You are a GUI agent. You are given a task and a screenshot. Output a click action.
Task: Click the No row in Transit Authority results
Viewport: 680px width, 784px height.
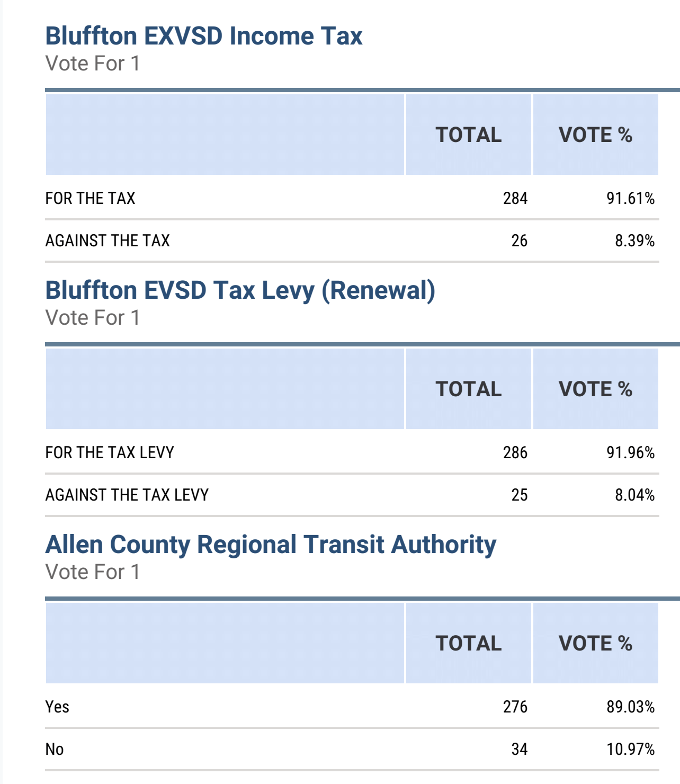pos(352,749)
